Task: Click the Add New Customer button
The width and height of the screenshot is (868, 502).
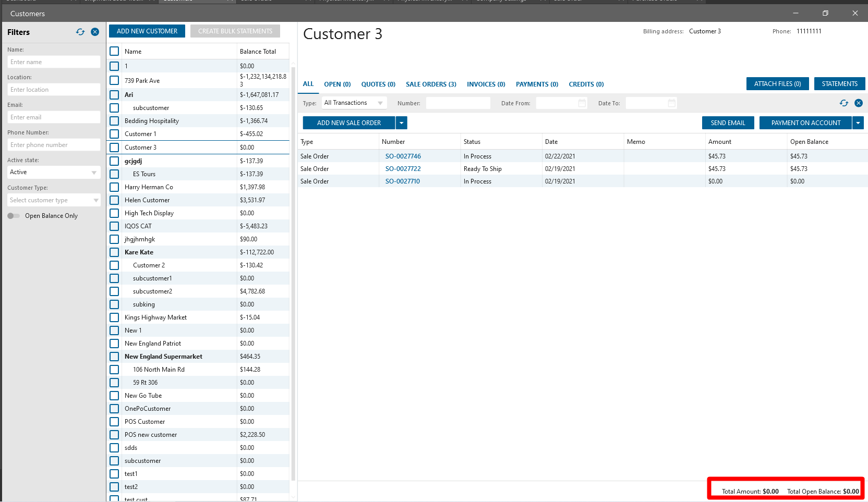Action: tap(147, 31)
